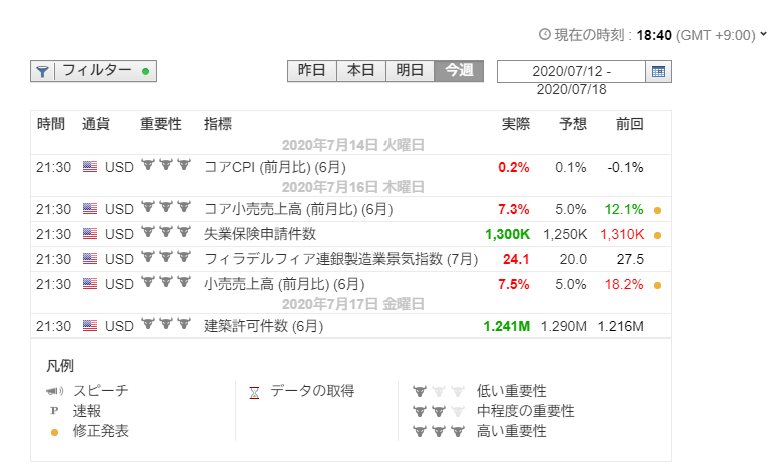Viewport: 778px width, 470px height.
Task: Open フィラデルフィア連銀製造業景気指数 event link
Action: coord(340,260)
